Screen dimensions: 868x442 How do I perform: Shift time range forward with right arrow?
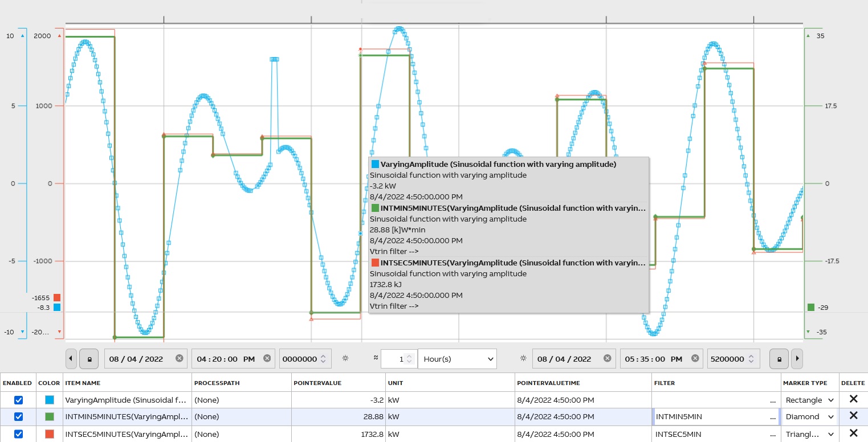[797, 359]
